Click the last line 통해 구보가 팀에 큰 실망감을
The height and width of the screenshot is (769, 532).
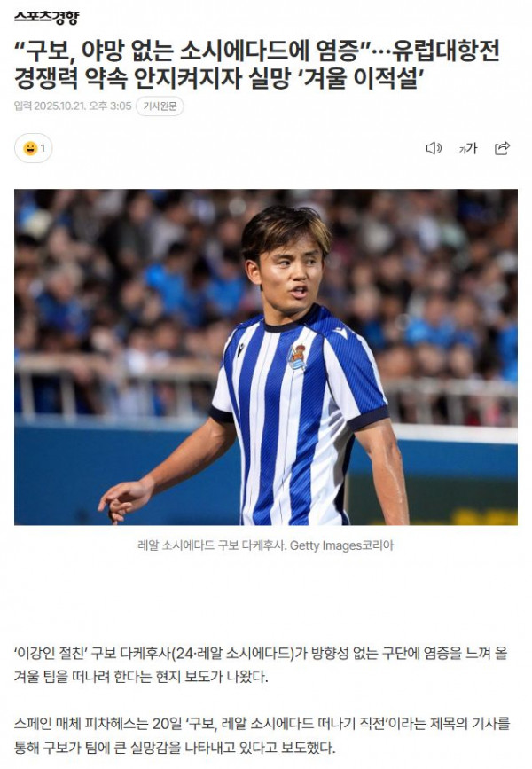tap(175, 748)
